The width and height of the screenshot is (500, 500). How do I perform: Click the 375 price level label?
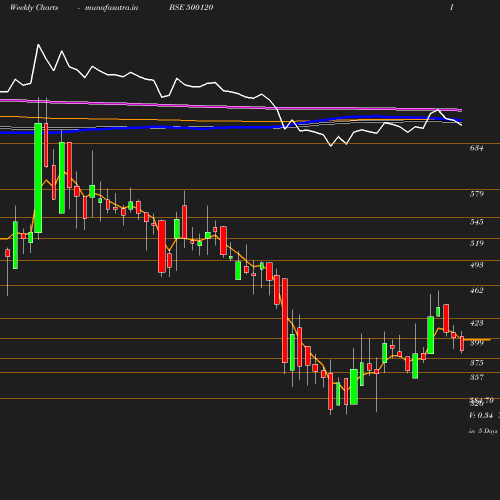point(476,363)
